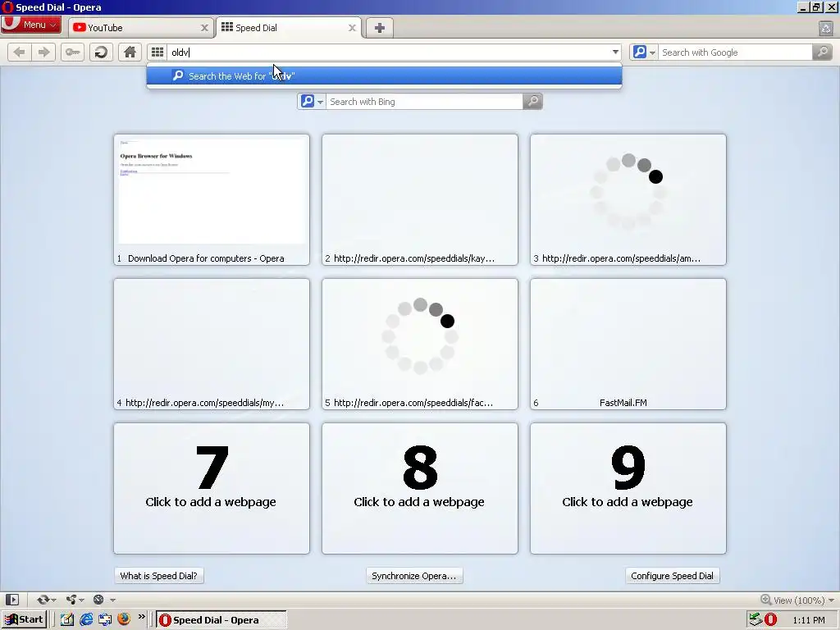Go to the Home page

(130, 52)
